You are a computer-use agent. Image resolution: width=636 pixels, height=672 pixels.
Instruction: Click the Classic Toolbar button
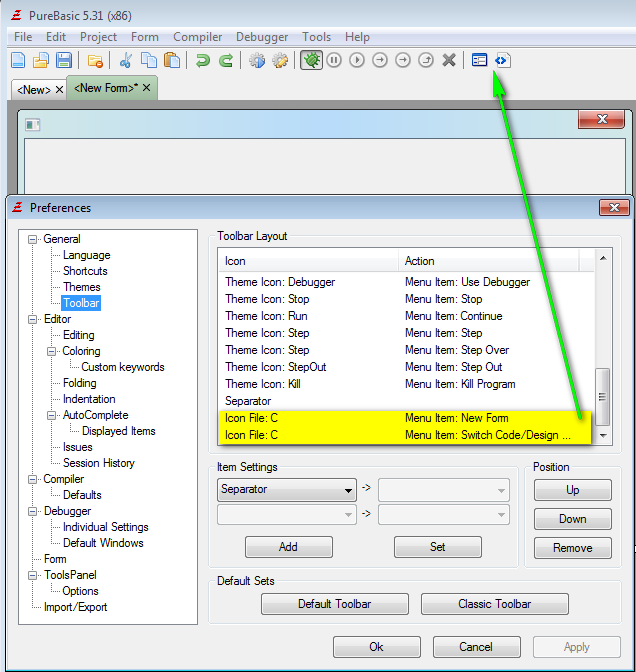pyautogui.click(x=495, y=604)
